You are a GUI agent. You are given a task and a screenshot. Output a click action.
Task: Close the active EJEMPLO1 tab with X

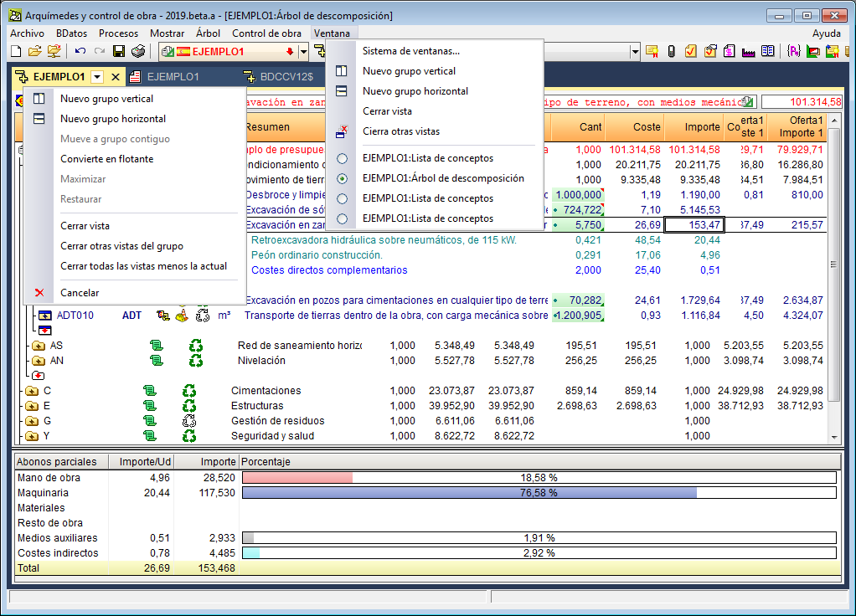point(116,77)
